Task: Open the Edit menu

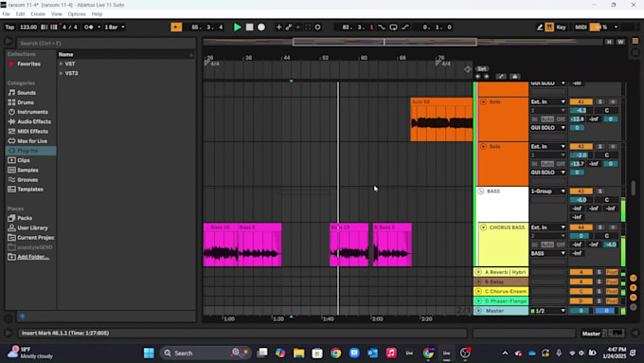Action: point(20,14)
